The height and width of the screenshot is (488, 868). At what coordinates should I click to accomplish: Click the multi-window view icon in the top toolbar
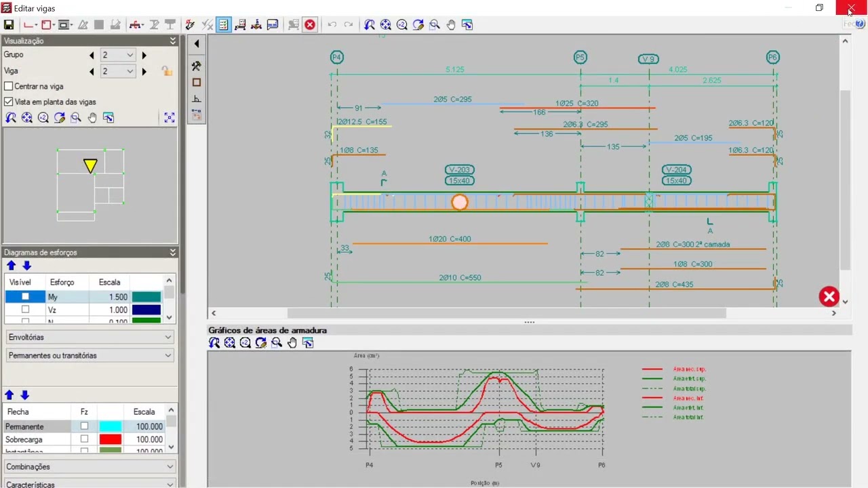coord(467,24)
